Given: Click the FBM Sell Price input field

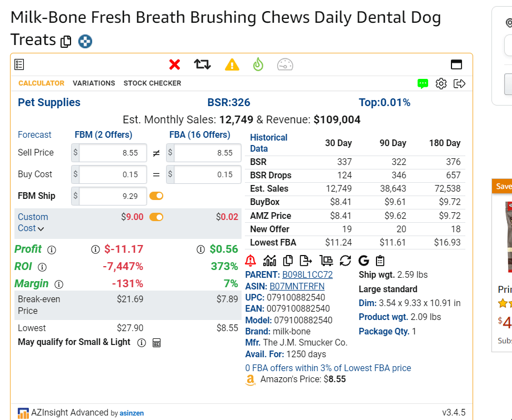Looking at the screenshot, I should point(113,153).
